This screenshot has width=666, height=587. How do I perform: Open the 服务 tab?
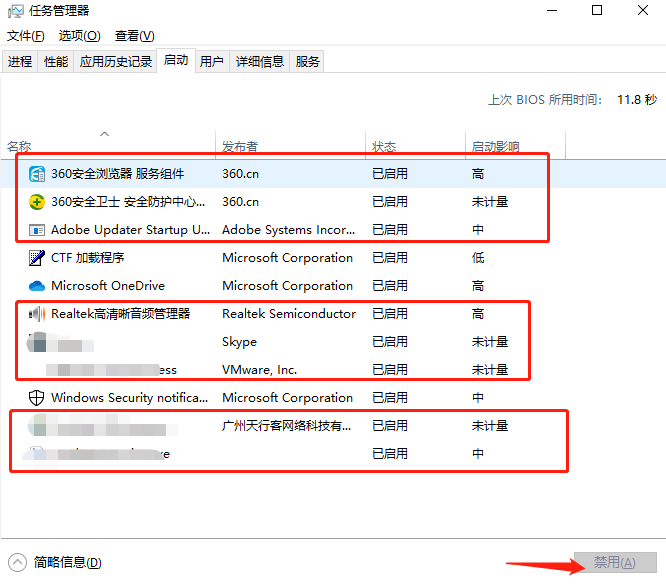coord(308,61)
